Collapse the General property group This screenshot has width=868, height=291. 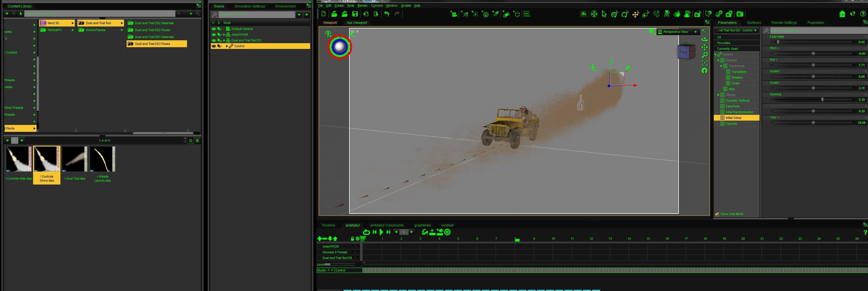718,60
